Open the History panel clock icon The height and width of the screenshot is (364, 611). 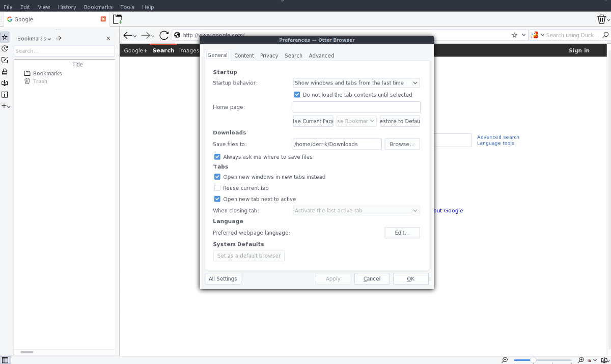pos(5,48)
